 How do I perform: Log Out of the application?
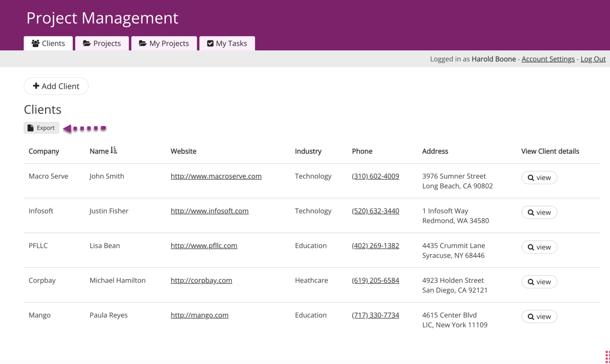593,59
